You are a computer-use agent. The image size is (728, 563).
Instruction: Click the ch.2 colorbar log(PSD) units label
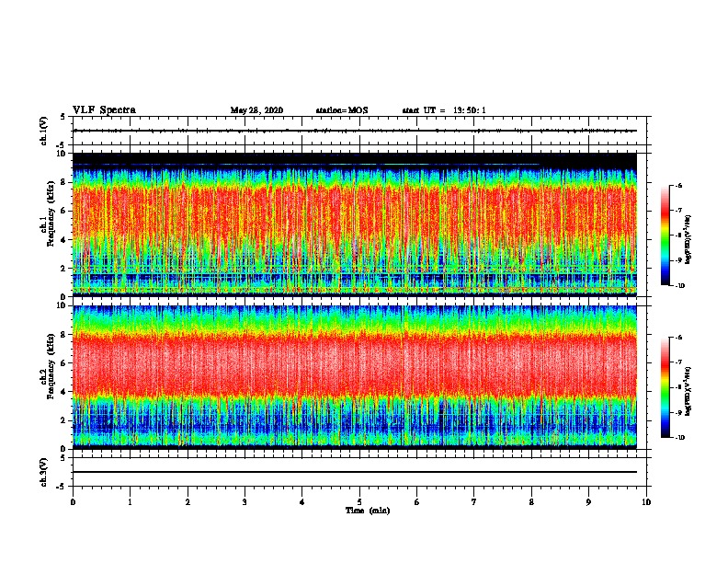[x=688, y=391]
